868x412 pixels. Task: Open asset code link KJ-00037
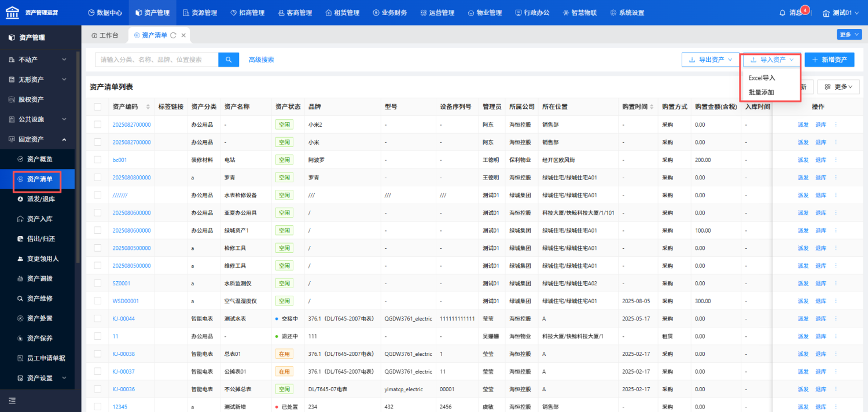[x=123, y=371]
